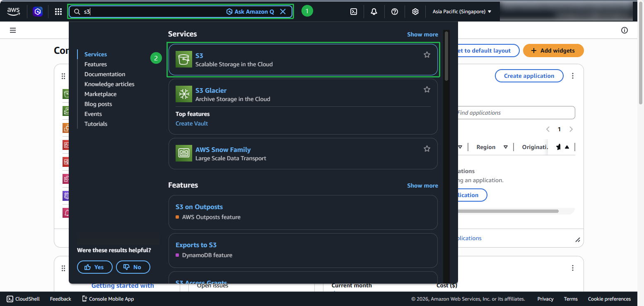This screenshot has width=644, height=306.
Task: Open the applications widget three-dot menu
Action: [573, 76]
